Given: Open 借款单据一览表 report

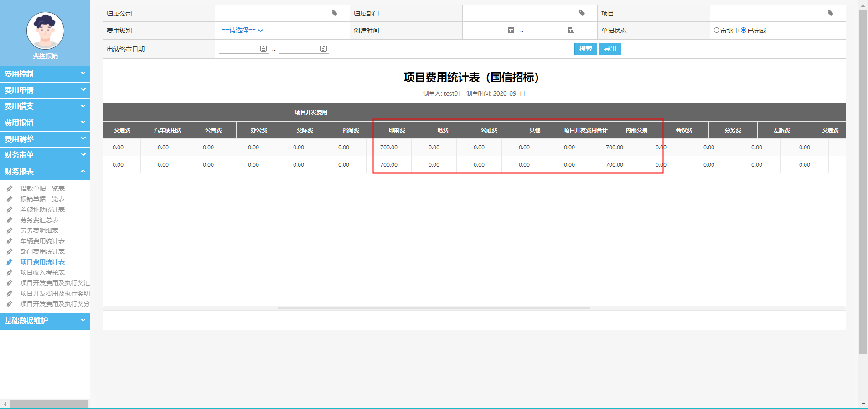Looking at the screenshot, I should (x=42, y=189).
